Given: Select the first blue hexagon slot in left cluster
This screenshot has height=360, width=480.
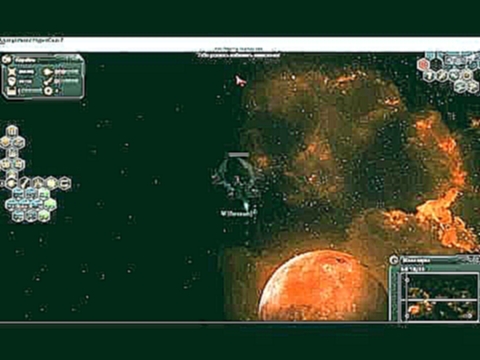Looking at the screenshot, I should pyautogui.click(x=18, y=194).
